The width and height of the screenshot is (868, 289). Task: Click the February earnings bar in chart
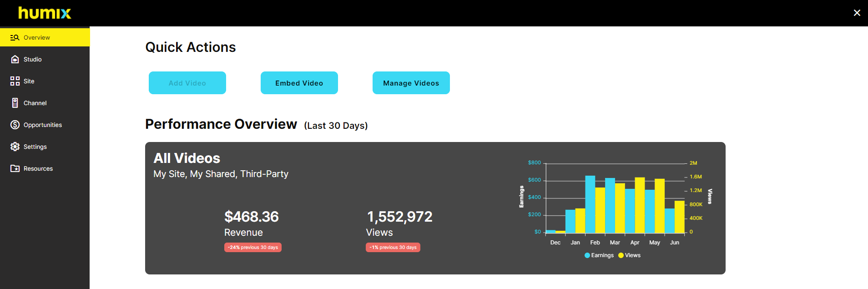coord(590,205)
